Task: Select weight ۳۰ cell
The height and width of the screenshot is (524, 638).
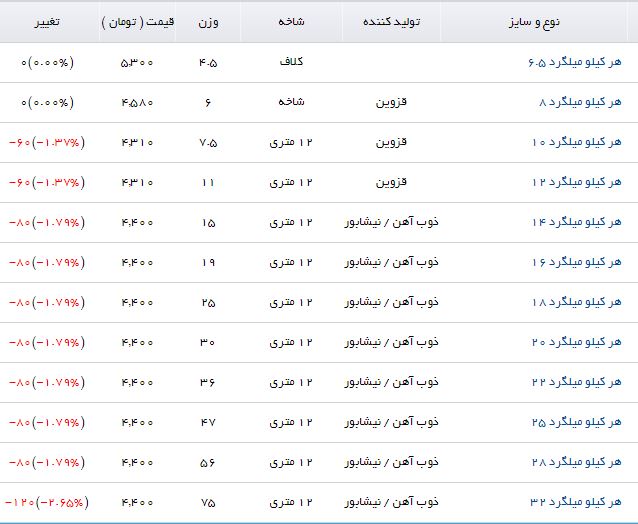Action: (x=208, y=343)
